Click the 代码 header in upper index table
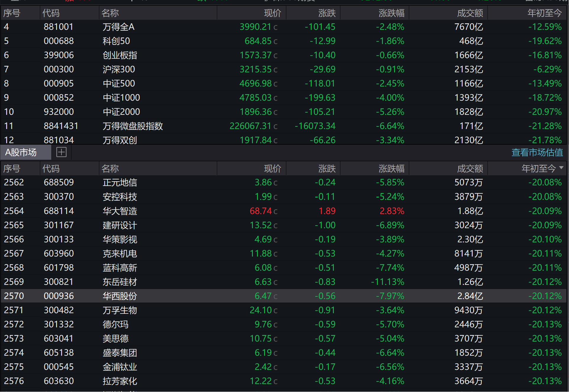Image resolution: width=569 pixels, height=392 pixels. pyautogui.click(x=51, y=13)
